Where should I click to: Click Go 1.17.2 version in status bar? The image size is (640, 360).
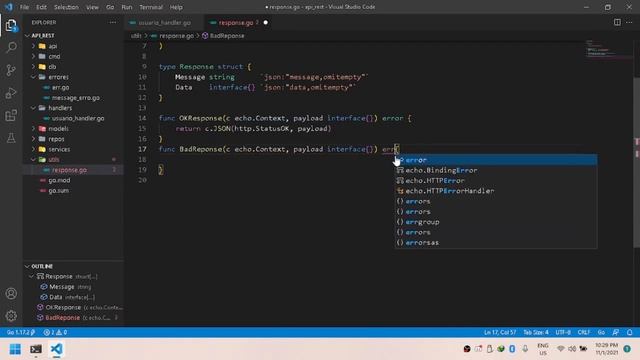coord(20,332)
